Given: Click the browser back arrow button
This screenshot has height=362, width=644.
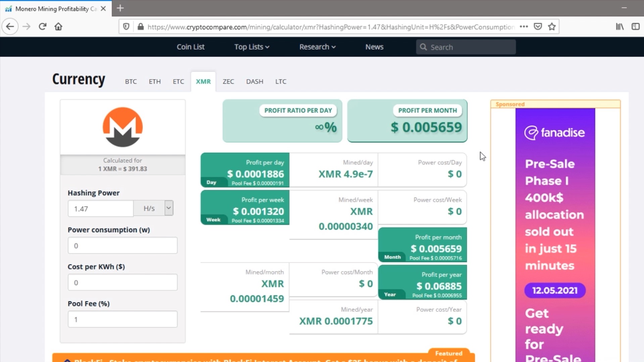Looking at the screenshot, I should point(10,26).
